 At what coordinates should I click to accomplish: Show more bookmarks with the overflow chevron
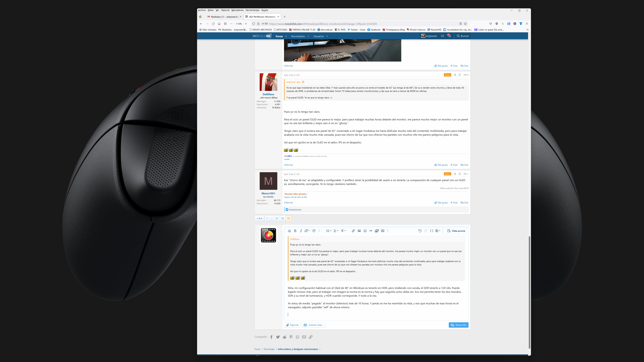tap(528, 30)
